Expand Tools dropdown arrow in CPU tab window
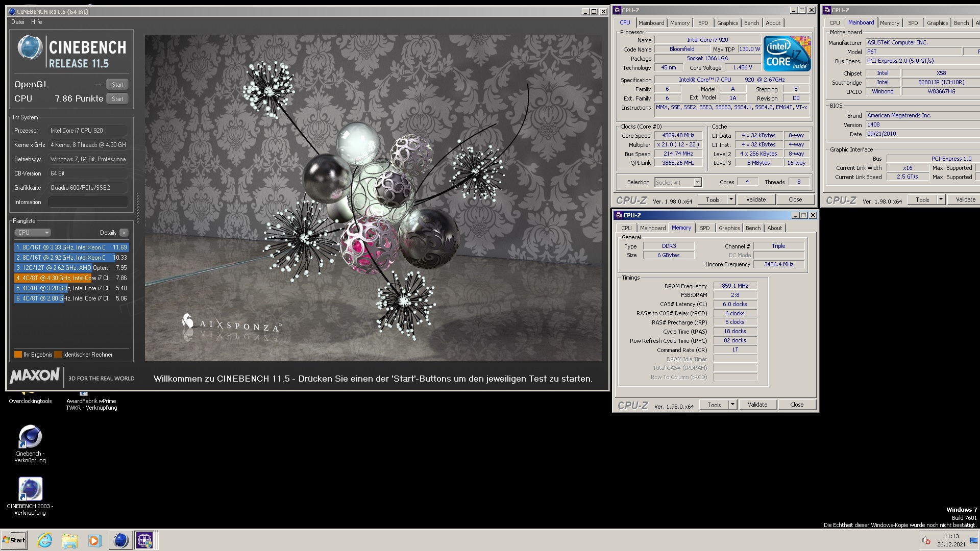 731,199
